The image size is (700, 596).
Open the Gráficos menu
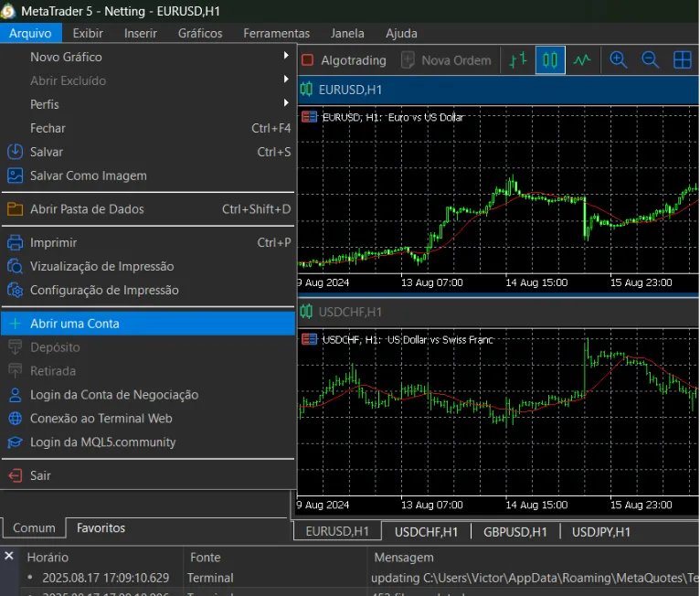(200, 33)
